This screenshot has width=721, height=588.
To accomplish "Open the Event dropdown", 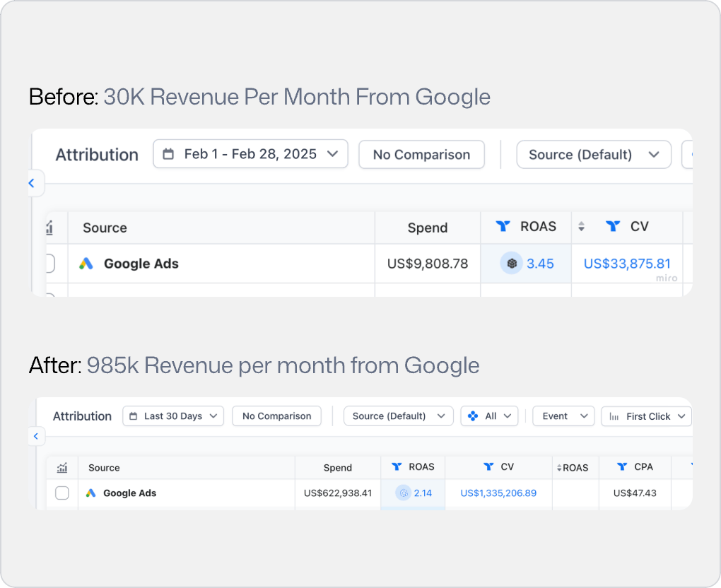I will point(563,416).
